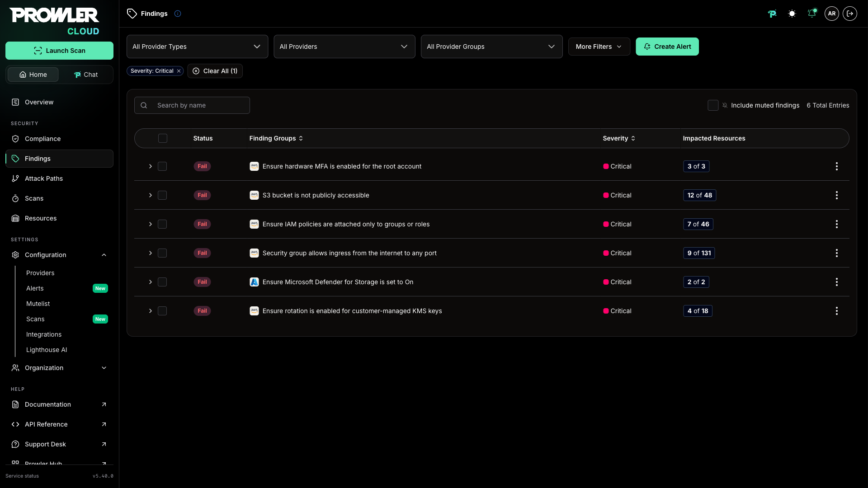Go to Overview in sidebar
The height and width of the screenshot is (488, 868).
pos(59,102)
